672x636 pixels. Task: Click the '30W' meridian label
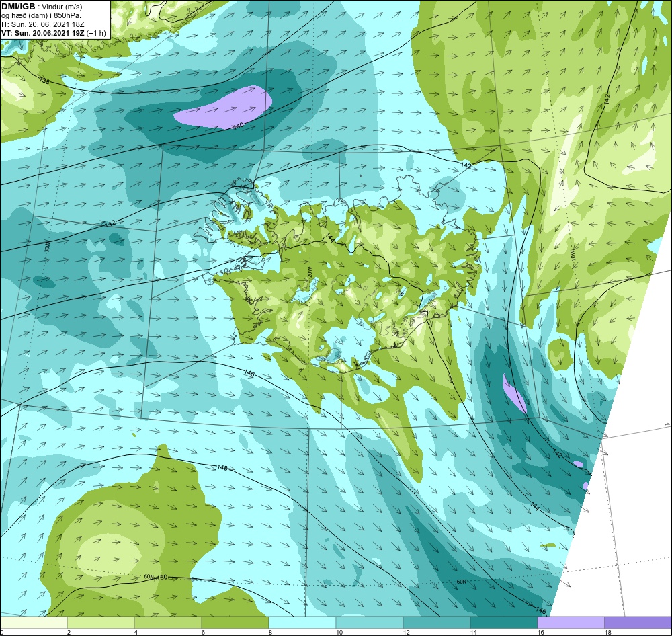(47, 247)
